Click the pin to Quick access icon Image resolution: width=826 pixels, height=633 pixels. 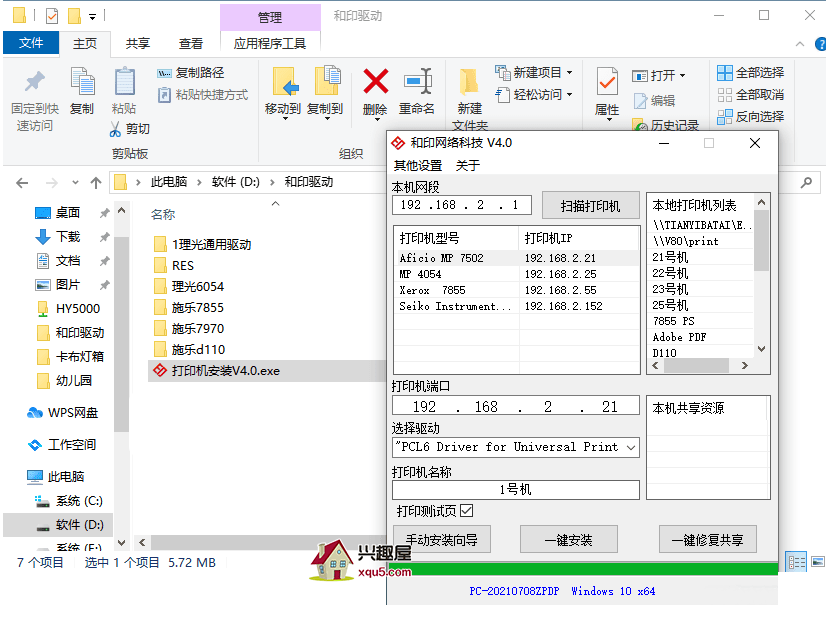[x=35, y=81]
